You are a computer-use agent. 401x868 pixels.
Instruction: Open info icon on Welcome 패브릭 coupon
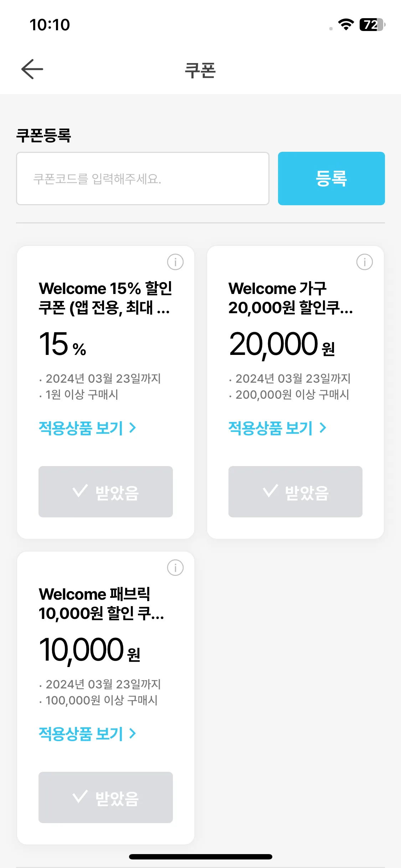point(175,568)
